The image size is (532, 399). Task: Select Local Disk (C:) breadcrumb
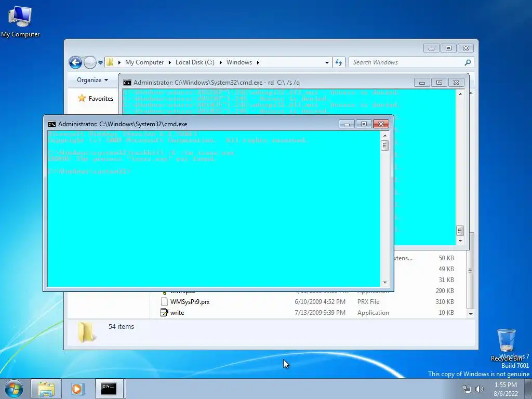(x=195, y=62)
